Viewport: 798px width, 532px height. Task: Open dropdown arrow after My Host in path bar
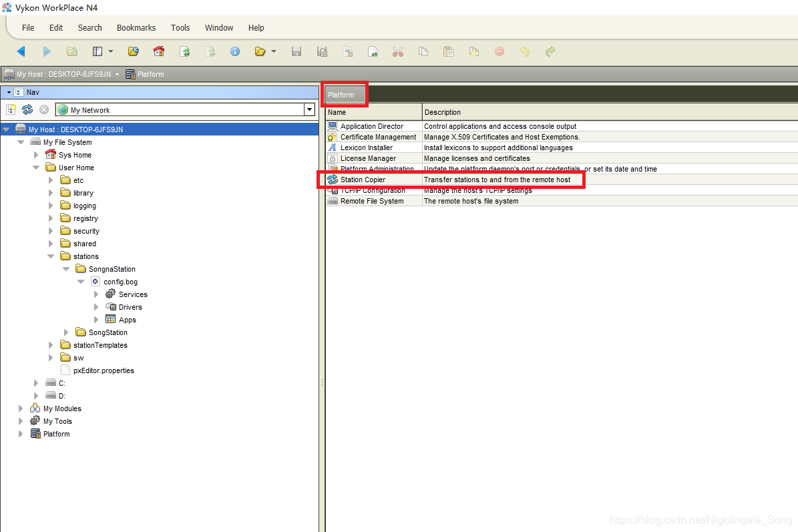pyautogui.click(x=117, y=74)
